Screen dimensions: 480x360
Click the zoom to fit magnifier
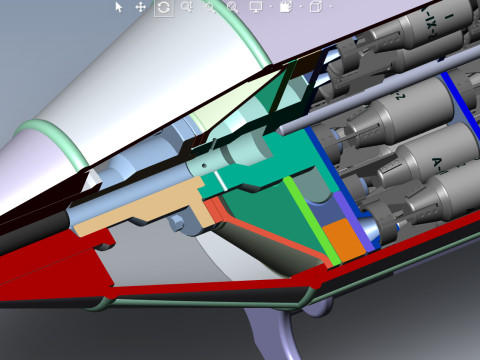(x=233, y=7)
